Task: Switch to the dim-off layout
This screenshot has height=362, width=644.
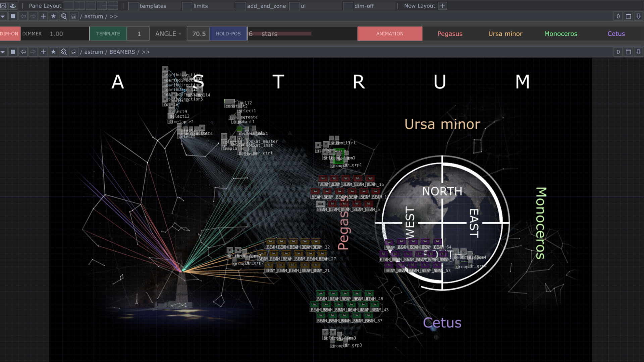Action: point(364,6)
